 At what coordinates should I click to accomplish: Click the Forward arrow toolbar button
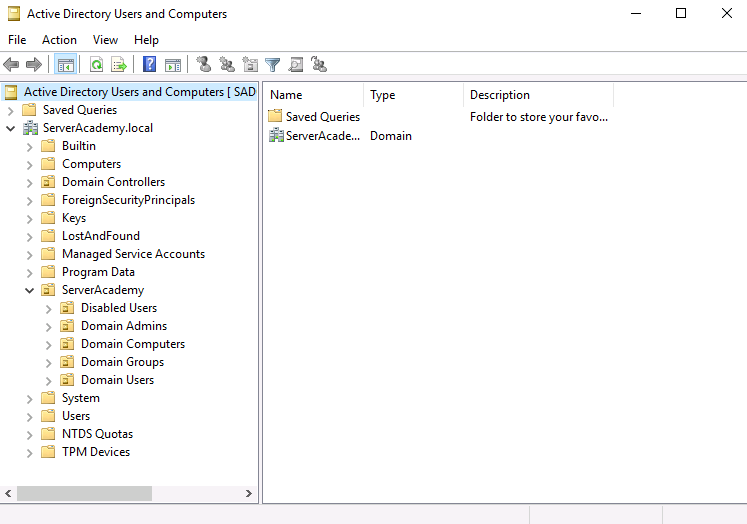coord(34,64)
